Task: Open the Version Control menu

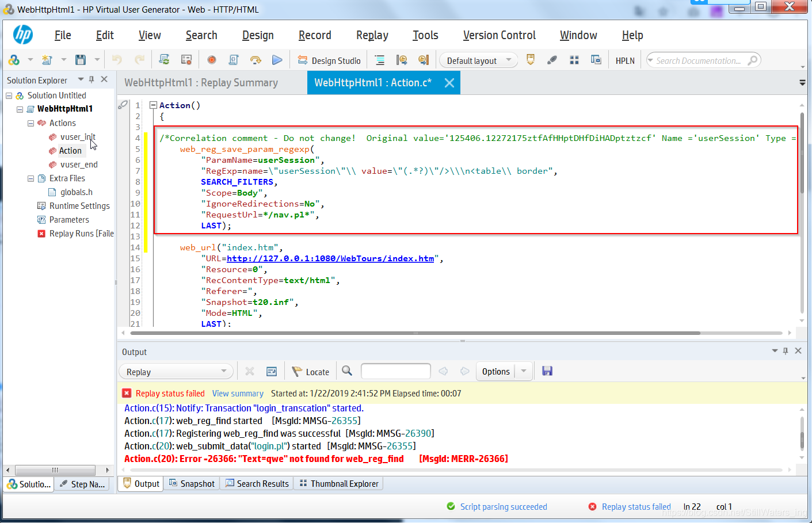Action: click(500, 35)
